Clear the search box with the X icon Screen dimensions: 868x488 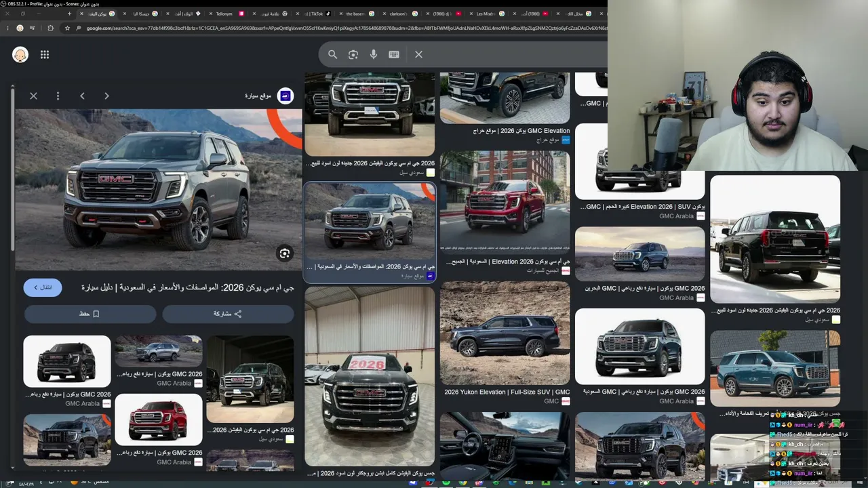coord(418,54)
